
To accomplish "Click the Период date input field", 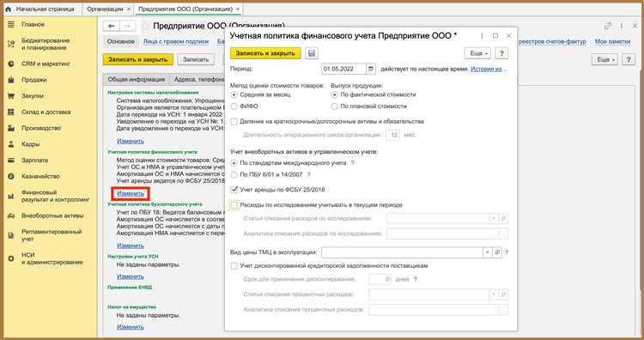I will point(343,69).
